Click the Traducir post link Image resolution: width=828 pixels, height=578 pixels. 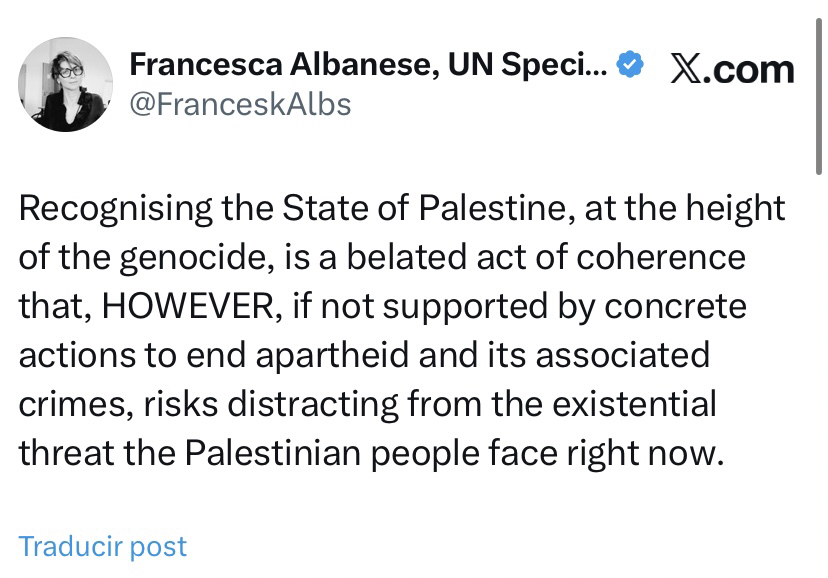102,547
